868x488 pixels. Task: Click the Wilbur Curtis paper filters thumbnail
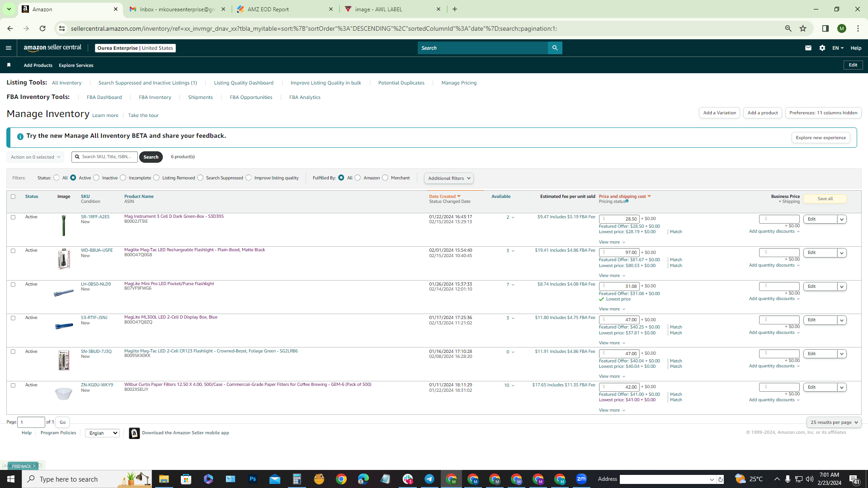63,394
